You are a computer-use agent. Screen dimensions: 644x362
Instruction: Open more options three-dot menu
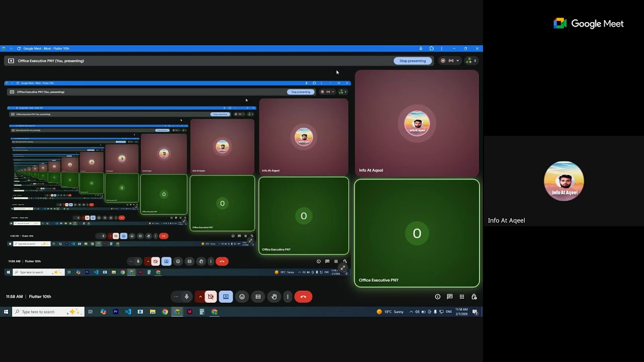(x=288, y=297)
